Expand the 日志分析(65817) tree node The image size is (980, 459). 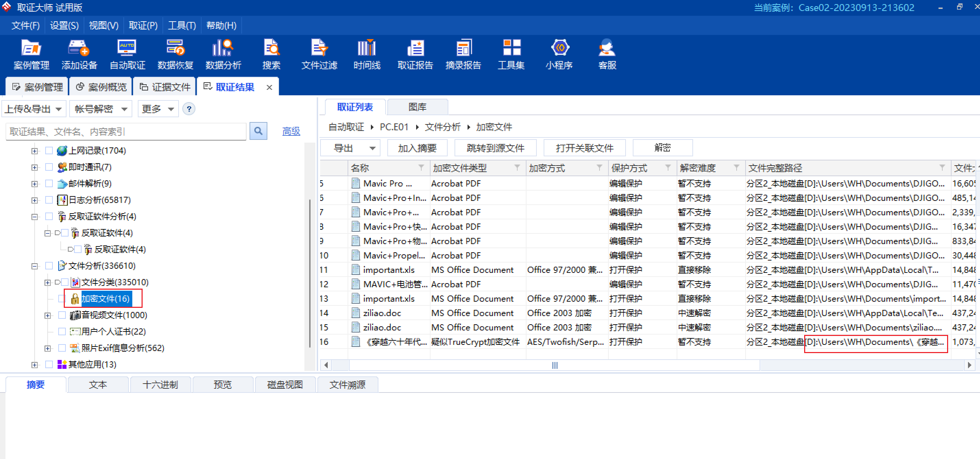35,200
